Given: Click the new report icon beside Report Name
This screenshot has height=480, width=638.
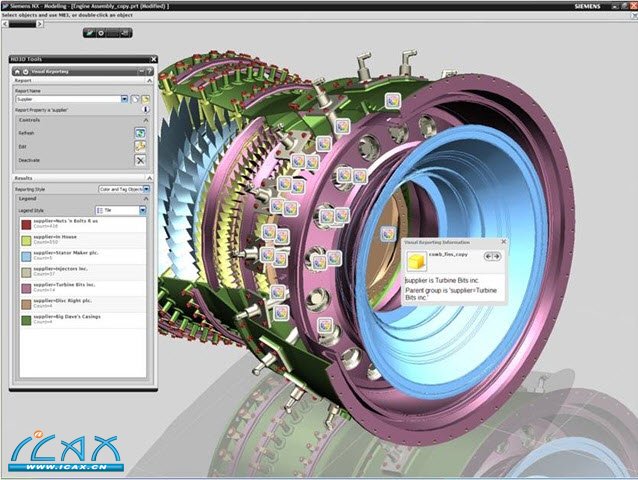Looking at the screenshot, I should [x=135, y=99].
